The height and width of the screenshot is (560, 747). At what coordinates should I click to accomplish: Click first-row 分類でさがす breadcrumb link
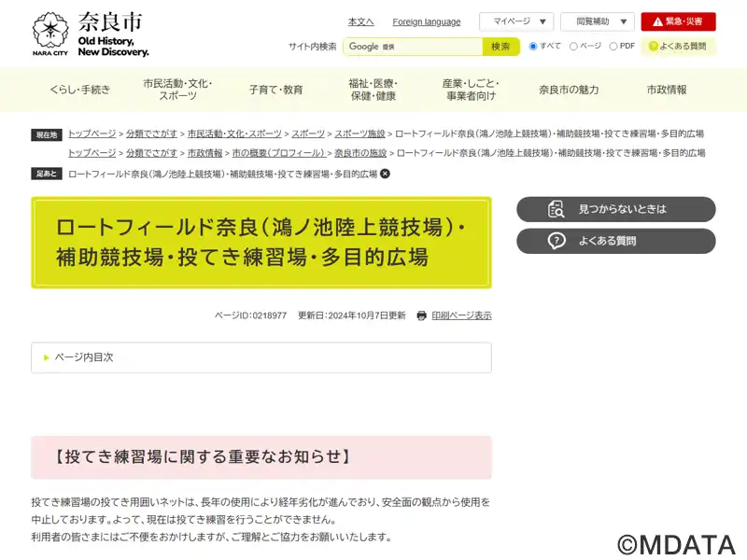click(x=151, y=133)
